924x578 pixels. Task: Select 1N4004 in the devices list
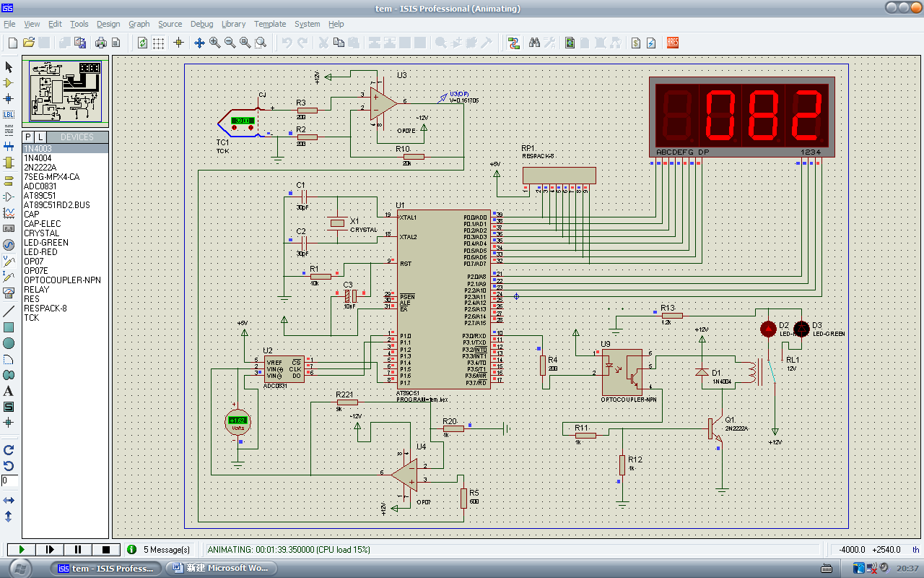coord(66,158)
